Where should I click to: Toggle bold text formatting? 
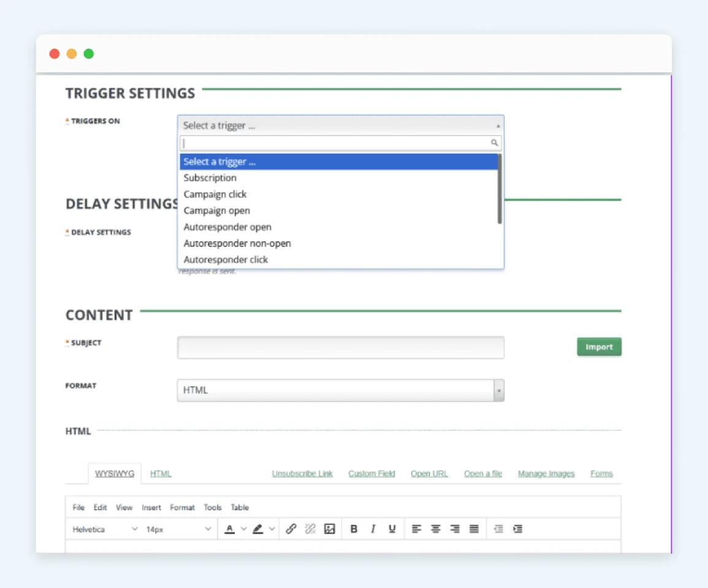(x=354, y=529)
